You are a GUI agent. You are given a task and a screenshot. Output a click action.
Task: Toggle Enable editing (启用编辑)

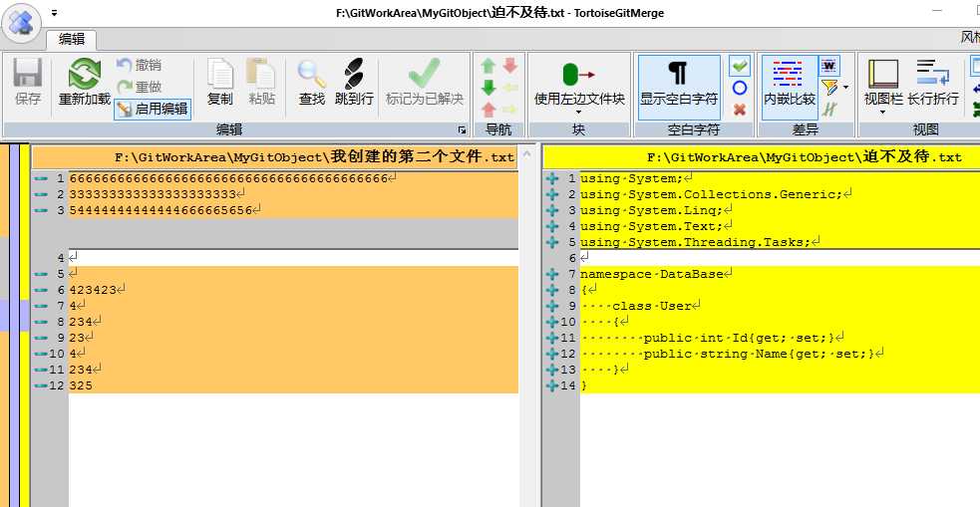153,109
